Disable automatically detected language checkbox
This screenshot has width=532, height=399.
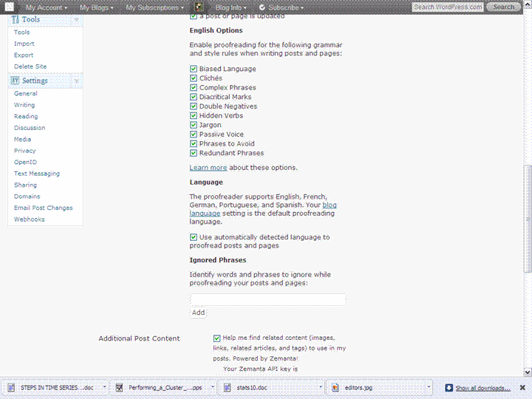pyautogui.click(x=194, y=237)
